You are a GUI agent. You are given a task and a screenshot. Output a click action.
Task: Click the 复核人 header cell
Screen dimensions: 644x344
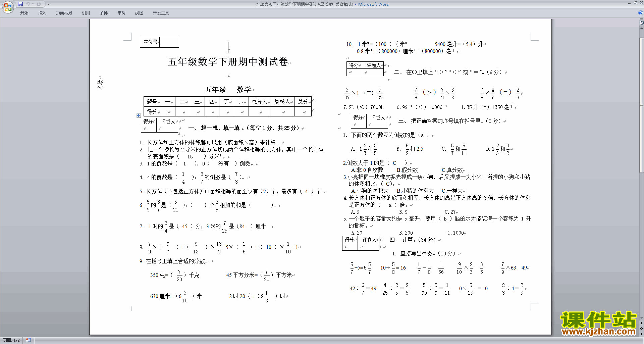(x=282, y=102)
